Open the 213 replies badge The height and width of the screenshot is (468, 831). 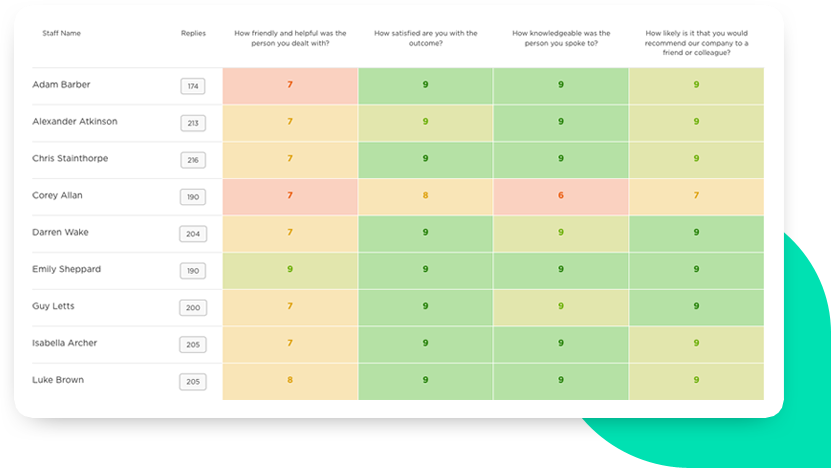point(193,123)
